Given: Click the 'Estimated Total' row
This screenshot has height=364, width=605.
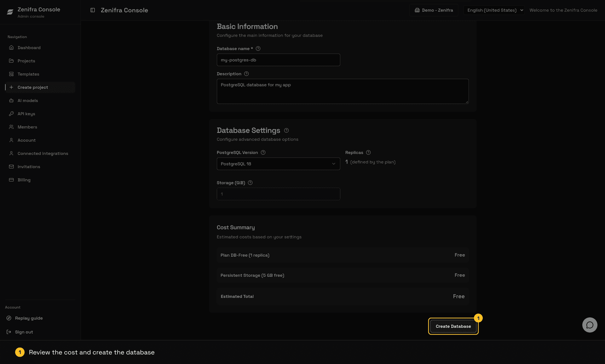Looking at the screenshot, I should point(343,296).
